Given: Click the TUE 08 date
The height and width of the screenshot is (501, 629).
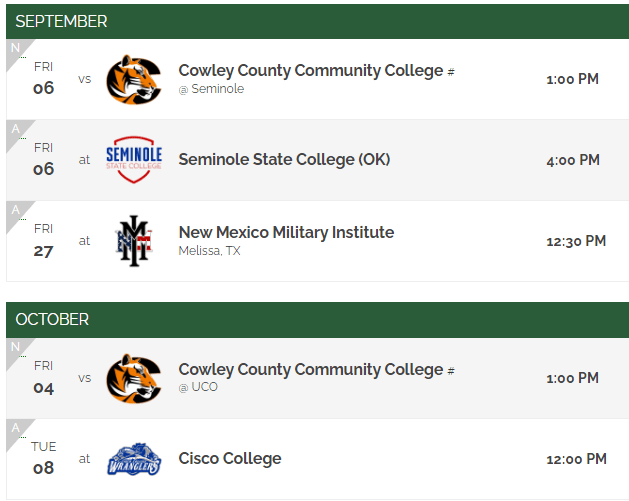Looking at the screenshot, I should (x=44, y=458).
